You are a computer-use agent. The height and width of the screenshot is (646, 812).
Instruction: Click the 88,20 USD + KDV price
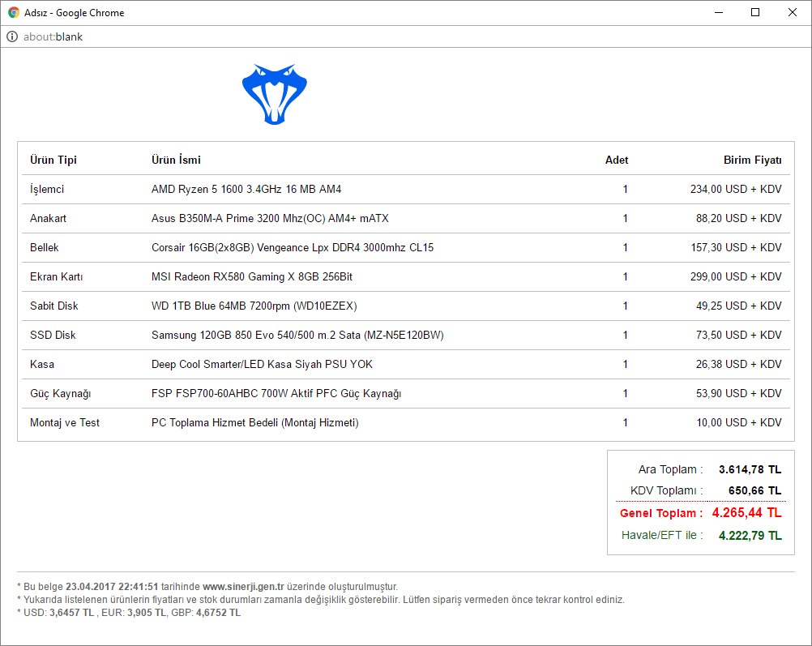[738, 218]
